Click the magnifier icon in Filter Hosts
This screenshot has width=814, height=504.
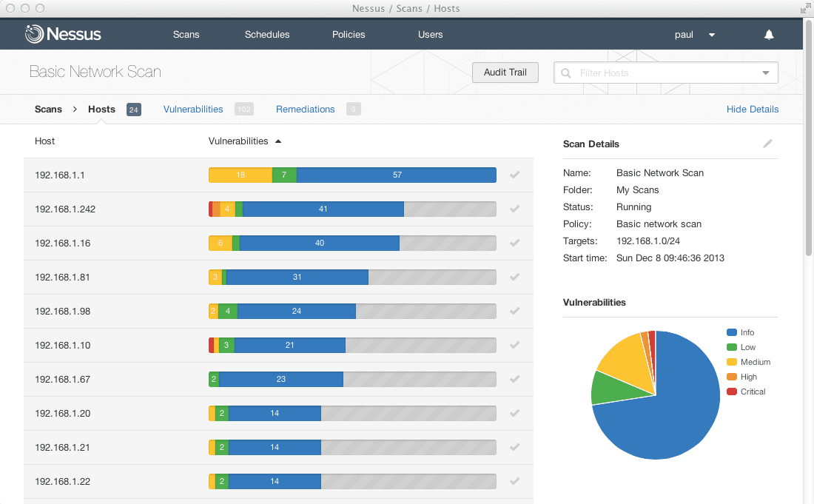[x=565, y=73]
